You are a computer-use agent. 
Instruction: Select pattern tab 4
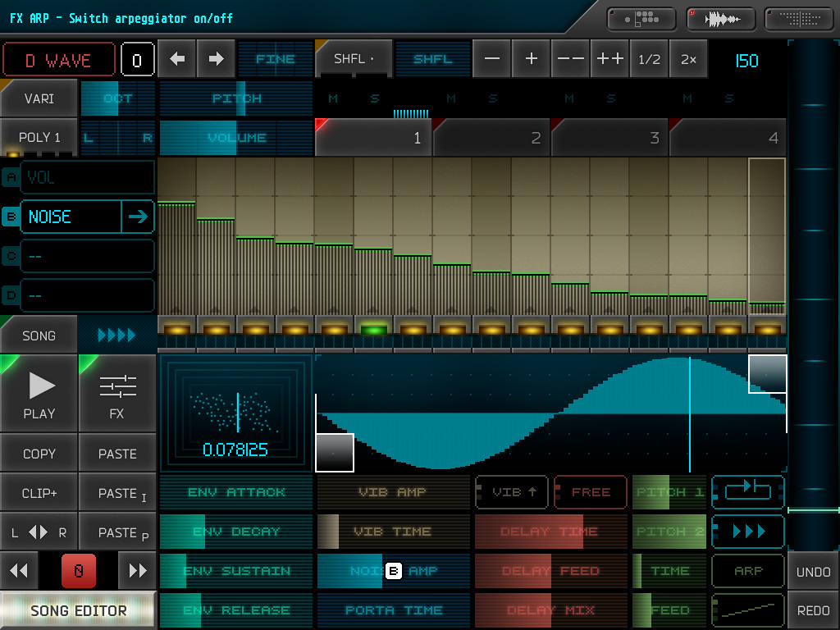pos(728,138)
